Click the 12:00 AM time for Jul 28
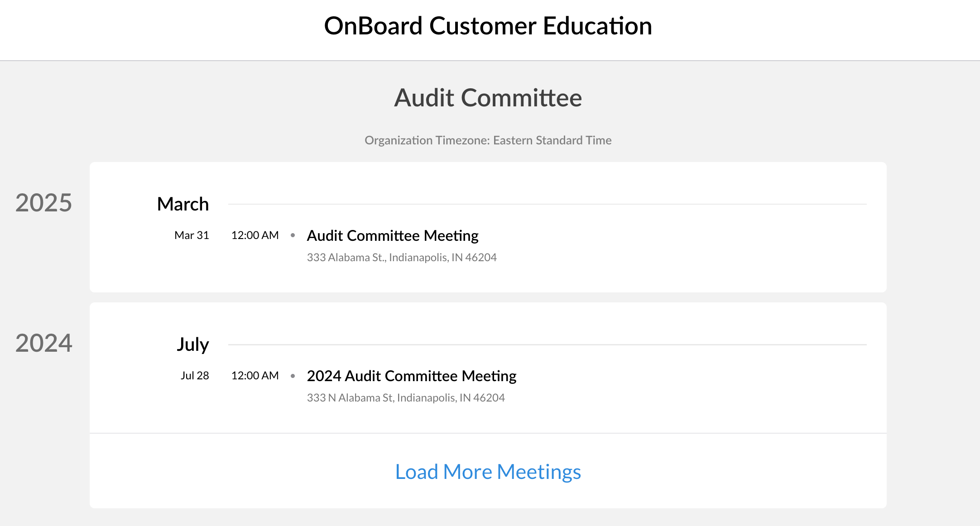 (x=255, y=376)
